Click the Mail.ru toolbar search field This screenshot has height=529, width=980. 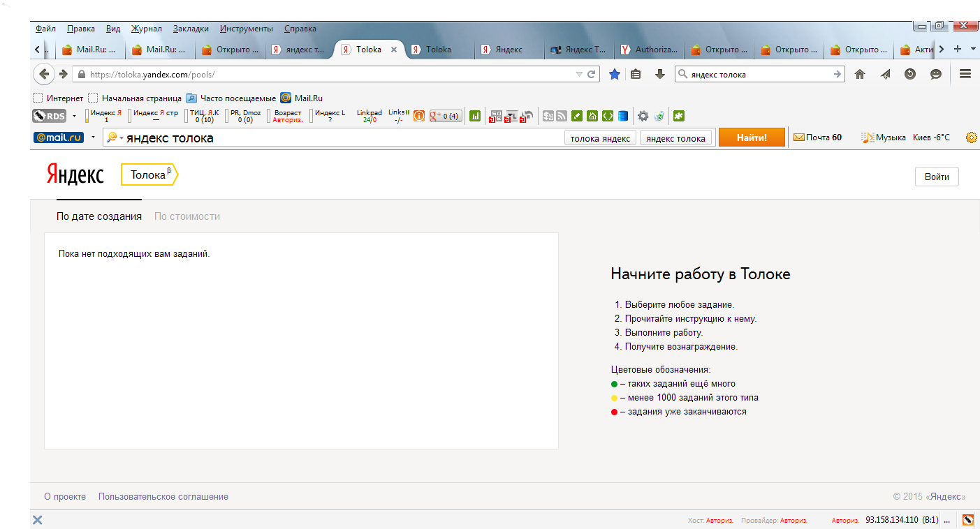click(x=334, y=138)
